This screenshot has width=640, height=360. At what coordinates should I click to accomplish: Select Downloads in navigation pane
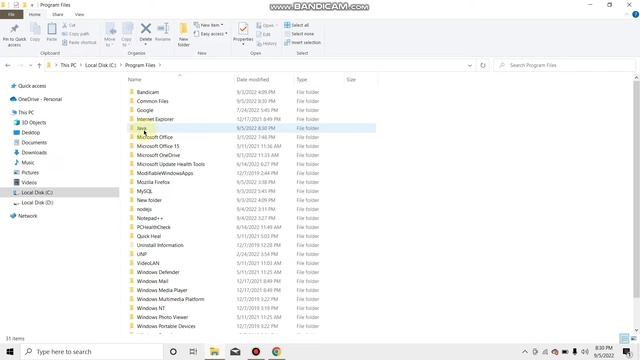click(34, 153)
